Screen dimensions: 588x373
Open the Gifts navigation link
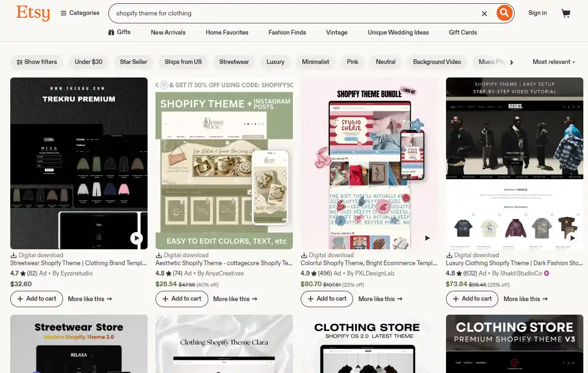click(x=120, y=32)
